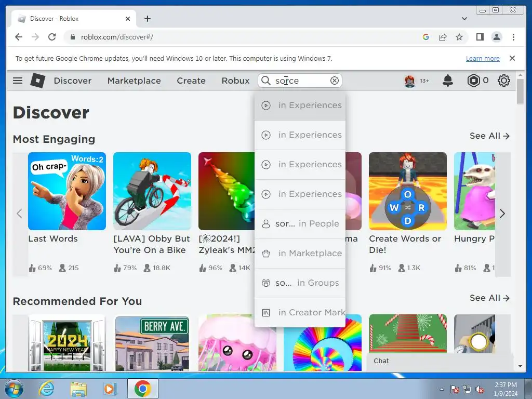Open Create Words or Die! thumbnail
Screen dimensions: 532x399
tap(408, 191)
